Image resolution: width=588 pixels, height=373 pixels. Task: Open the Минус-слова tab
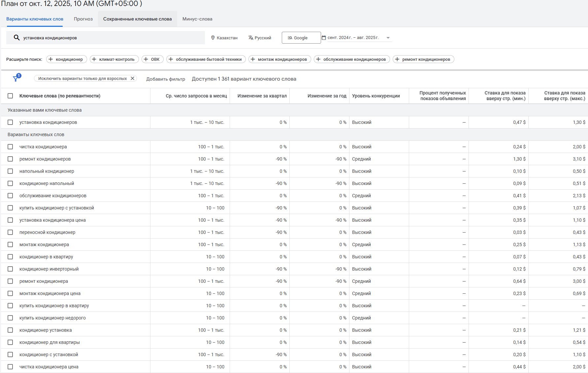[197, 19]
